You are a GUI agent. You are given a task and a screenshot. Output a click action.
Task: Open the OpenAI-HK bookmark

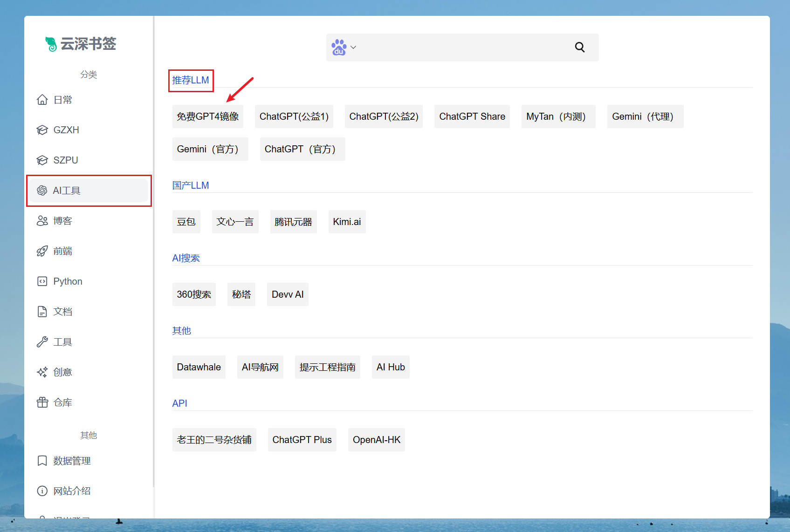click(x=377, y=440)
